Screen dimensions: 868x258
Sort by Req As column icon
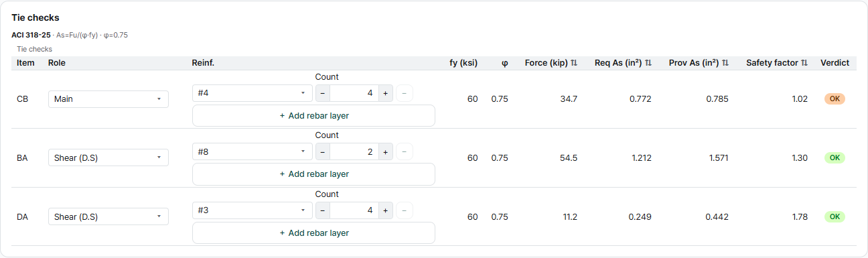coord(648,63)
